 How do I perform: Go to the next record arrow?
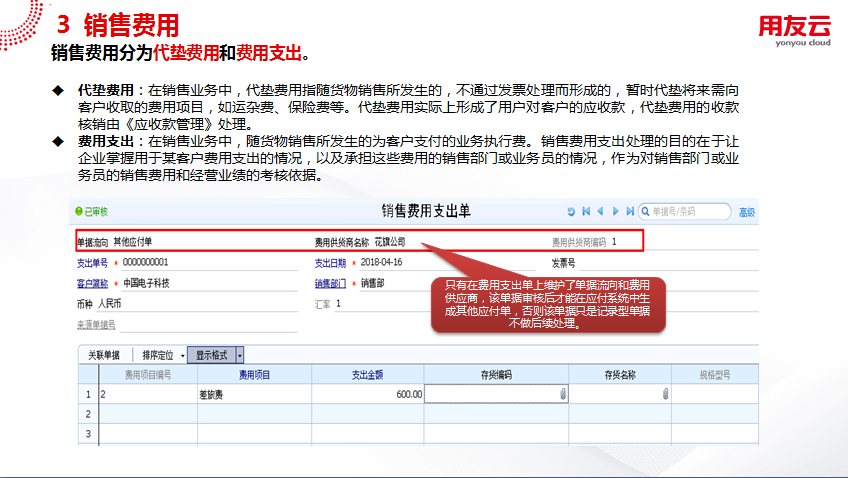pos(615,211)
